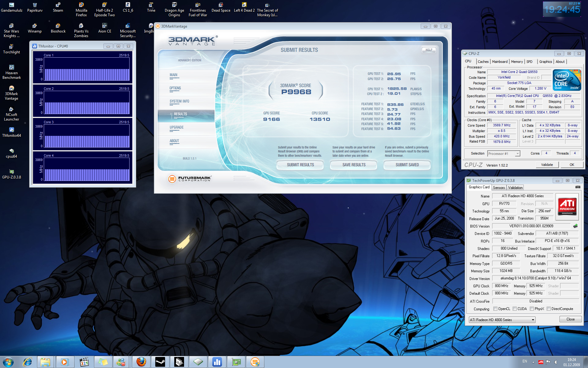This screenshot has width=588, height=368.
Task: Open Heaven Benchmark desktop shortcut
Action: point(11,72)
